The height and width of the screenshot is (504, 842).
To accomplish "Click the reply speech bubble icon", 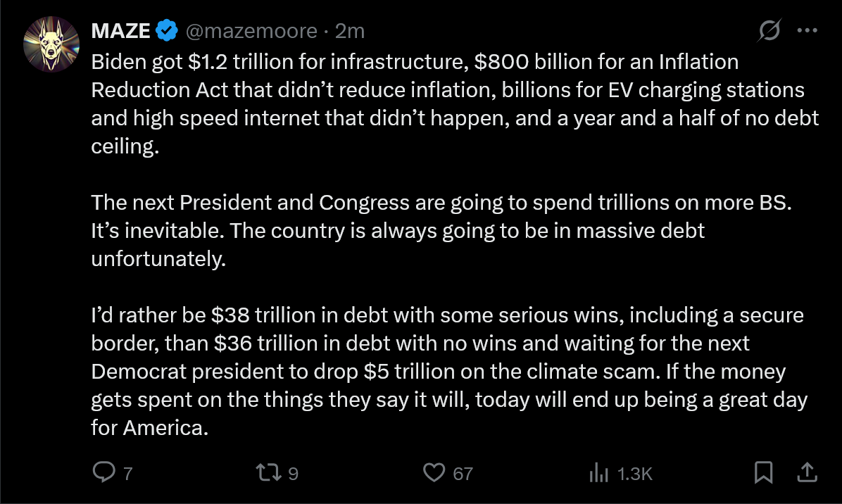I will tap(103, 472).
